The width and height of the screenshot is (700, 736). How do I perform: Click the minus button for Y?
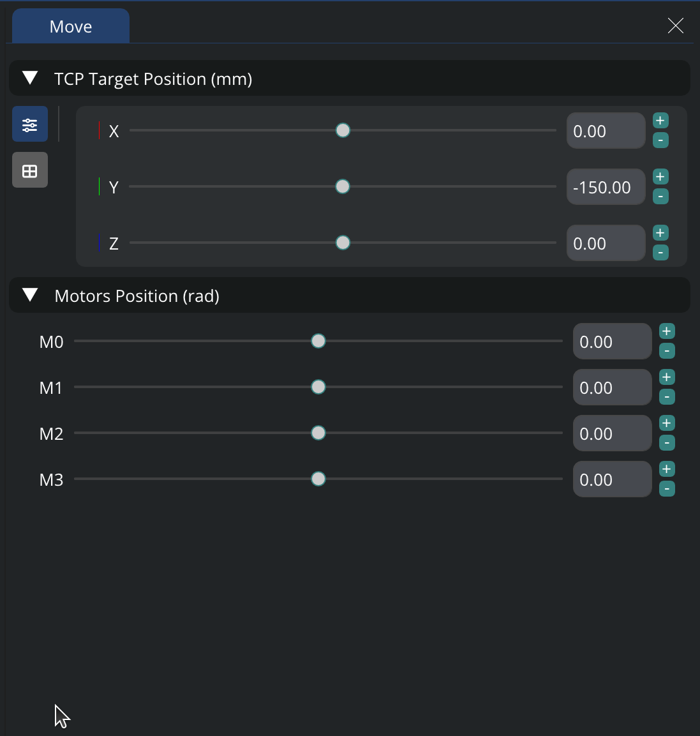click(x=660, y=197)
